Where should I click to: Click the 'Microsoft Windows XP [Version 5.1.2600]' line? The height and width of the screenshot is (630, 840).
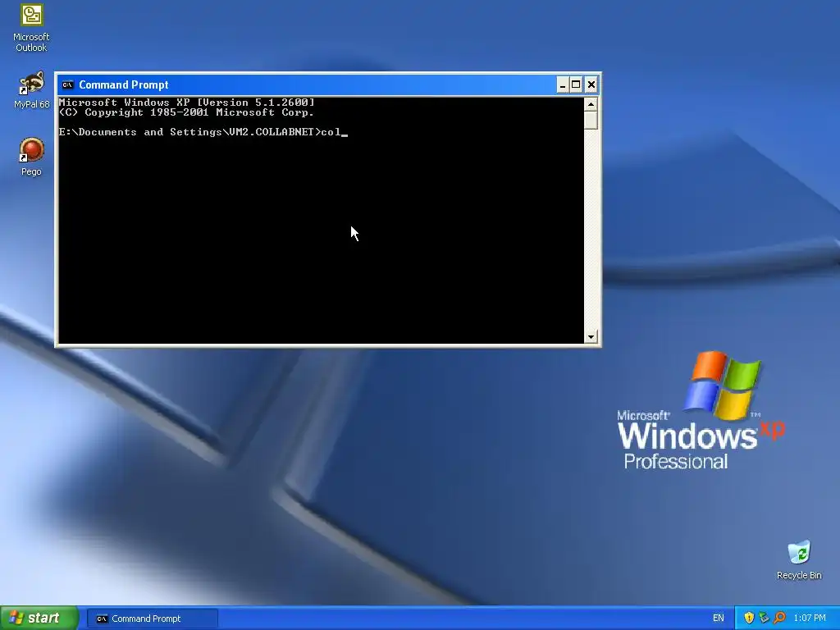186,103
